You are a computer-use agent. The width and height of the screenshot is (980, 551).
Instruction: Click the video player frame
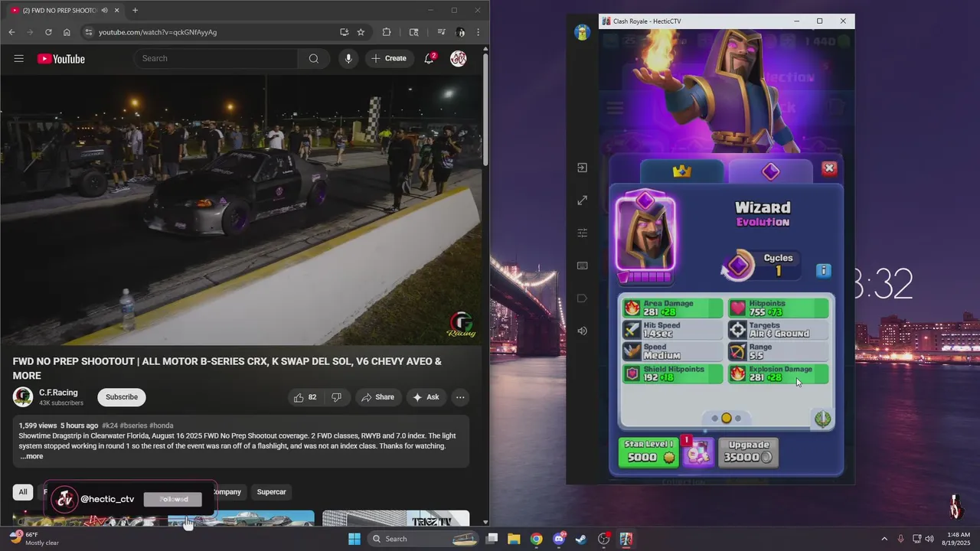242,210
